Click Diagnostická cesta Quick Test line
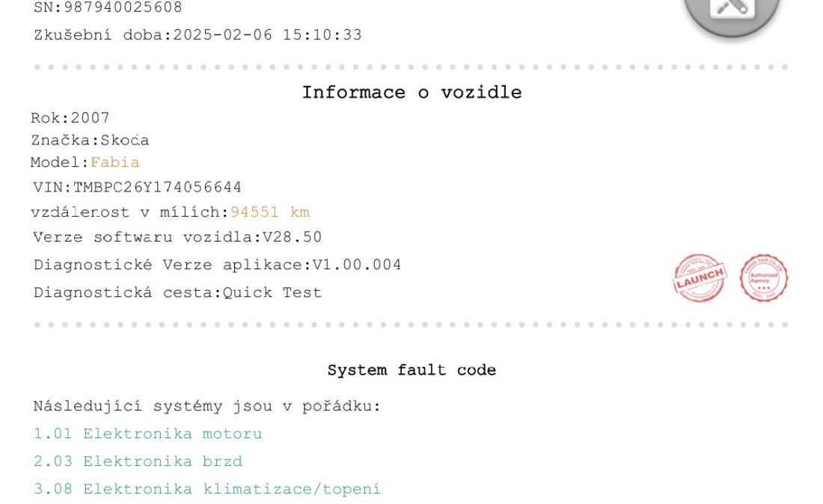The image size is (823, 504). click(177, 292)
